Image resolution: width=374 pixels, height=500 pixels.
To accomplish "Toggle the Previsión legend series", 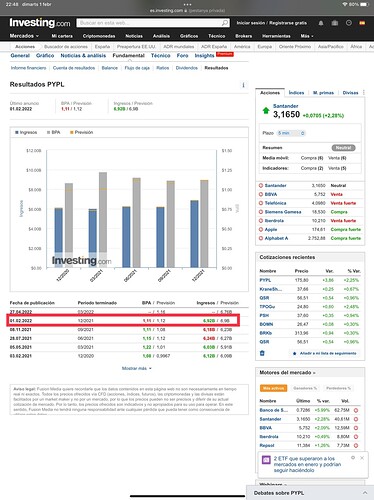I will (x=81, y=132).
